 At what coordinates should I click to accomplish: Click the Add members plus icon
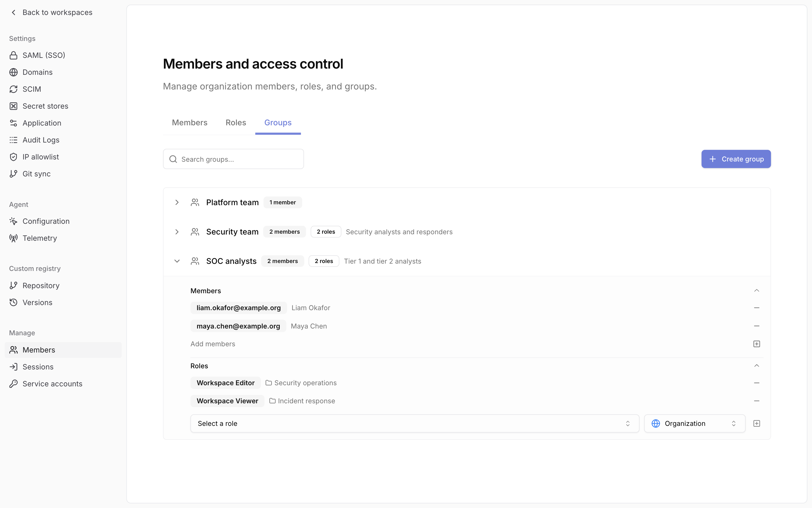(x=756, y=344)
